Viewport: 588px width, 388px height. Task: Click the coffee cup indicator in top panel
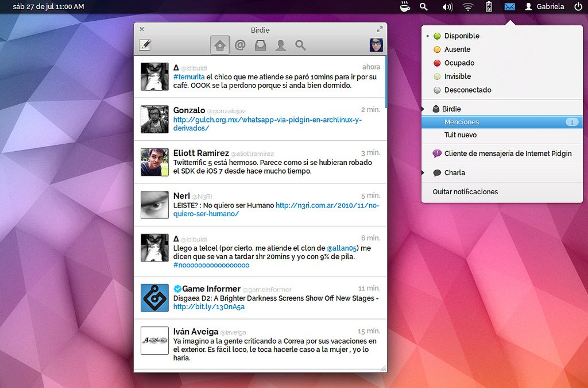(x=405, y=7)
